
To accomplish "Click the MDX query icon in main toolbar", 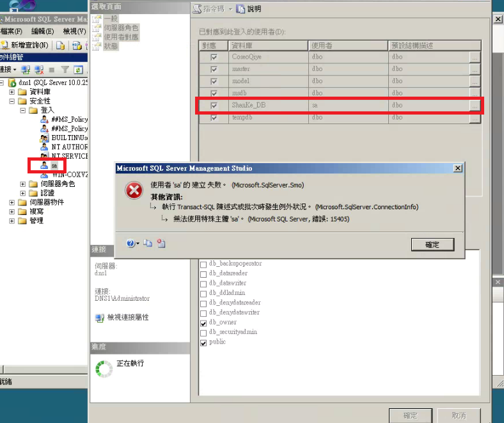I will click(77, 45).
